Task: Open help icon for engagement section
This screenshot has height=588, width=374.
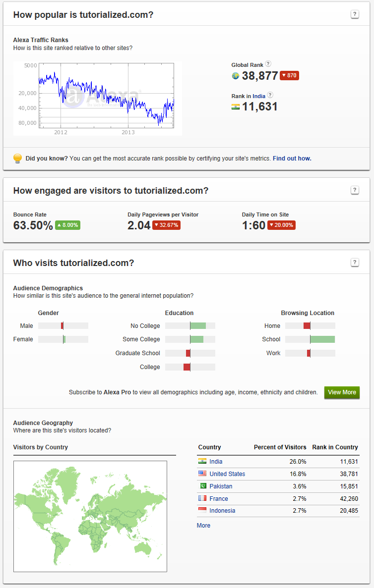Action: pyautogui.click(x=355, y=190)
